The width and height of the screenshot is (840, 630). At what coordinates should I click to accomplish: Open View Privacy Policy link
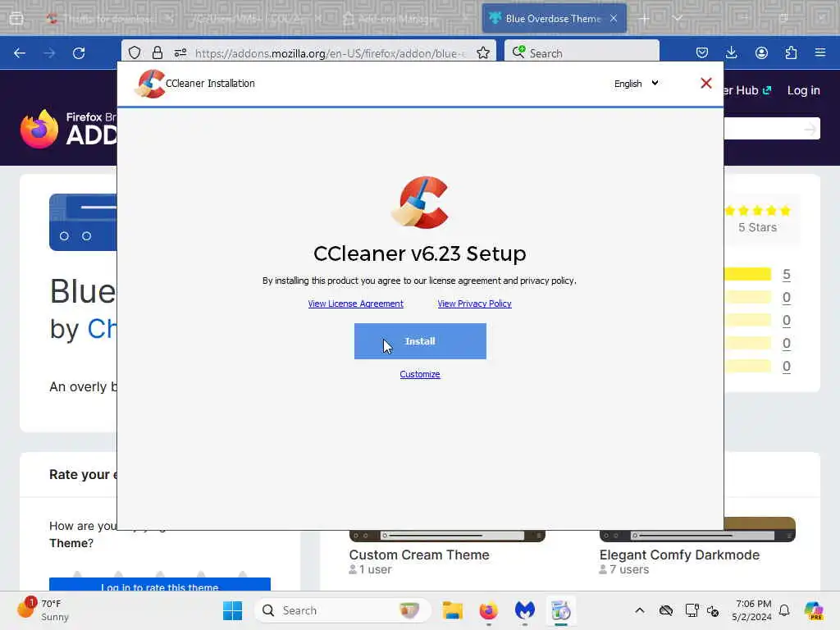[475, 304]
